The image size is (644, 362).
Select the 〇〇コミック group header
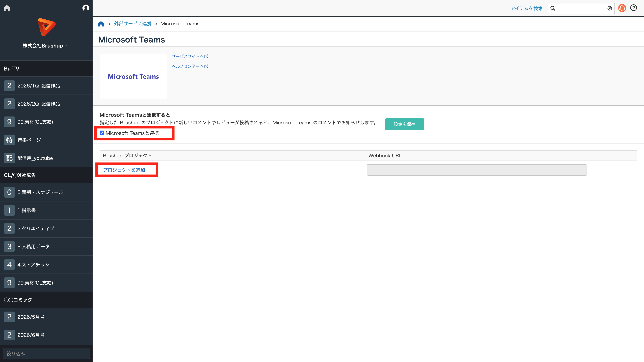click(x=46, y=300)
